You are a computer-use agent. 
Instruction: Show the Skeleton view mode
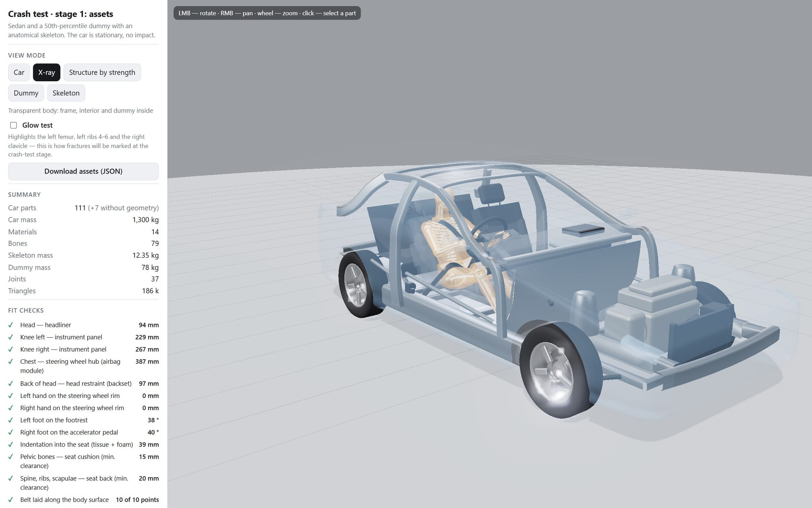click(66, 93)
